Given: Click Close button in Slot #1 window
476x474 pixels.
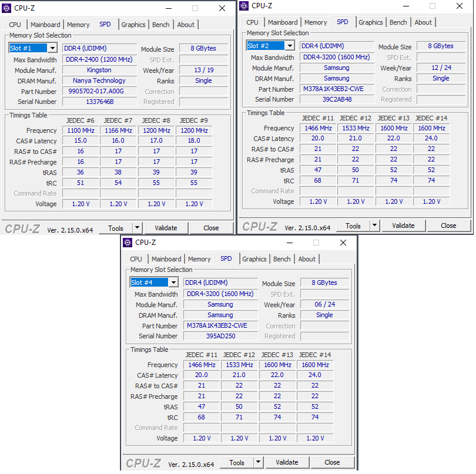Looking at the screenshot, I should (x=212, y=228).
